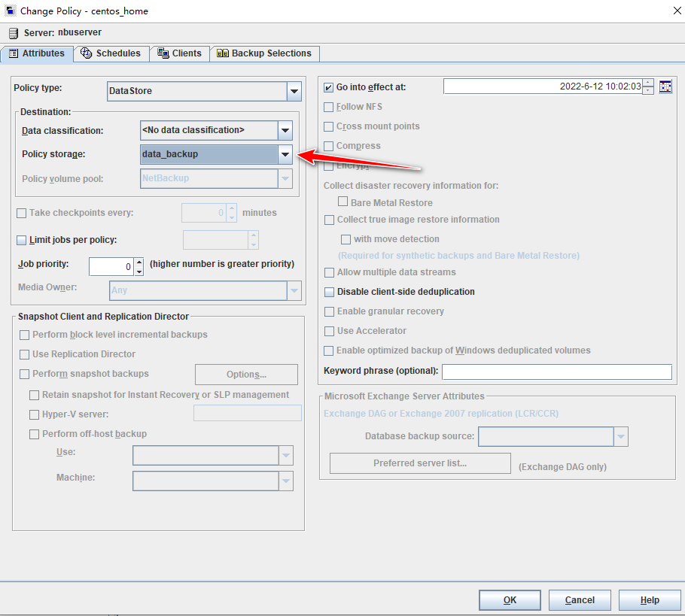Viewport: 685px width, 616px height.
Task: Open the Clients tab
Action: (x=180, y=53)
